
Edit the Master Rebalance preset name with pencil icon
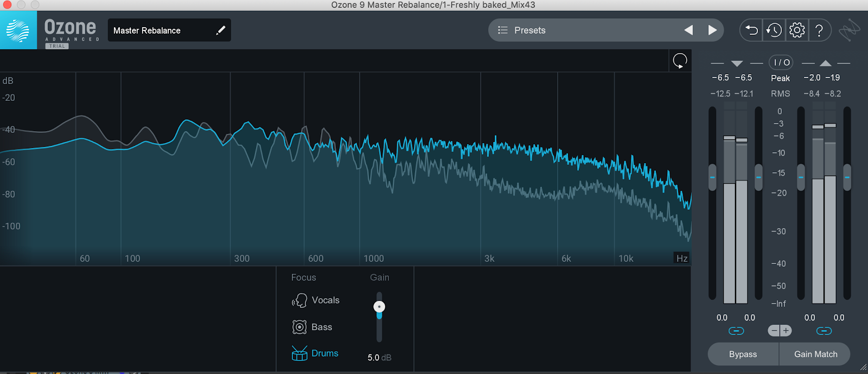220,30
